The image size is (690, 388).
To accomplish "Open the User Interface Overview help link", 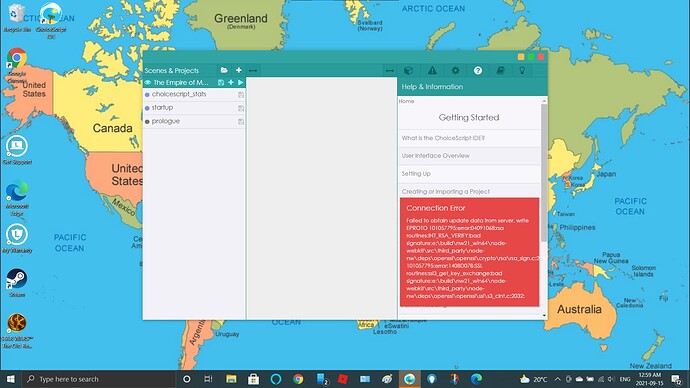I will point(436,156).
